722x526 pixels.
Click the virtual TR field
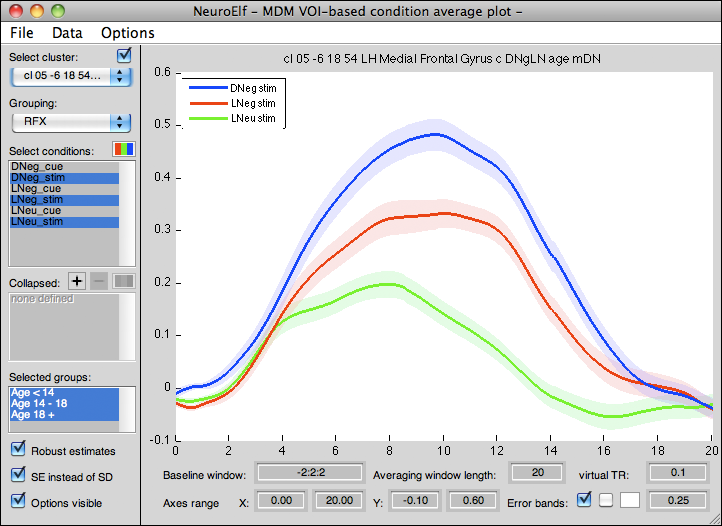(675, 473)
